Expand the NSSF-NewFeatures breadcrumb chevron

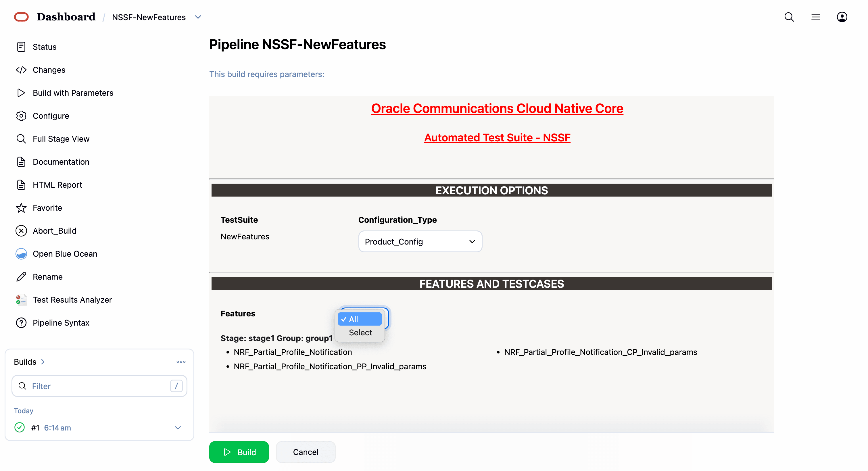(198, 17)
